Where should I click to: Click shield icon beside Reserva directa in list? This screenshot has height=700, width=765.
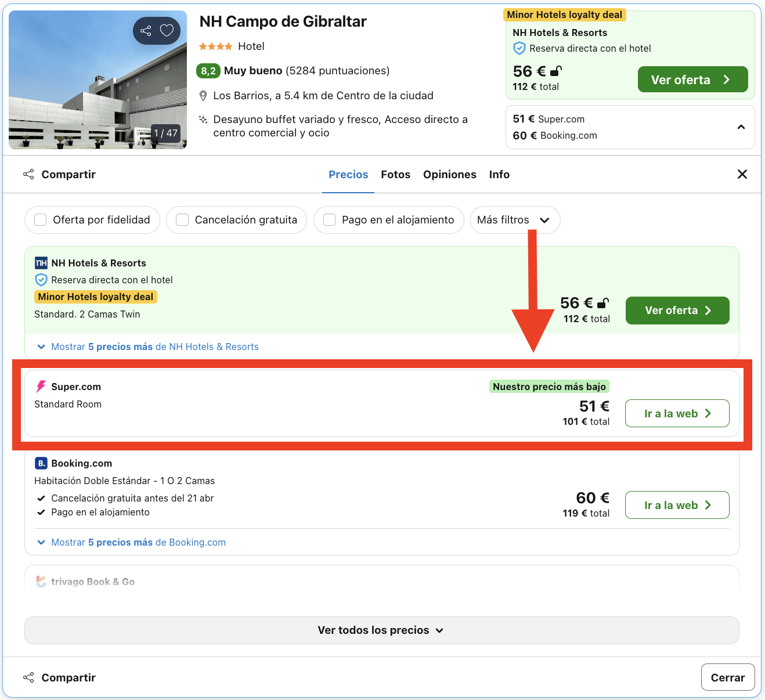41,280
